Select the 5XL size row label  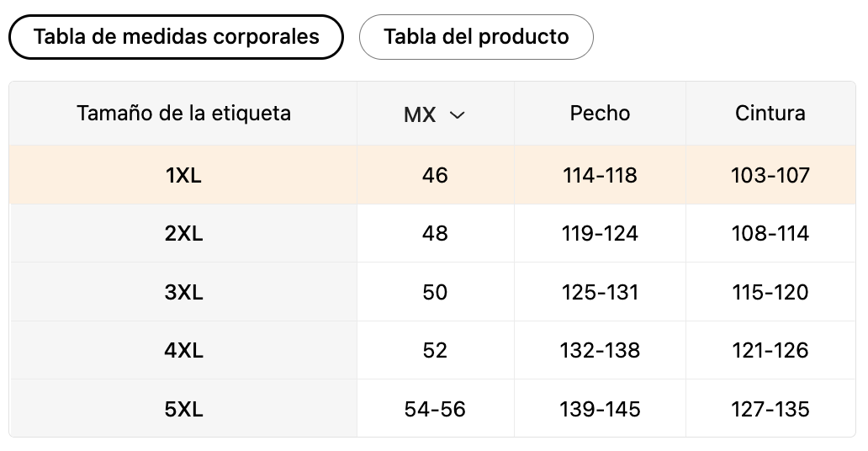click(x=183, y=409)
